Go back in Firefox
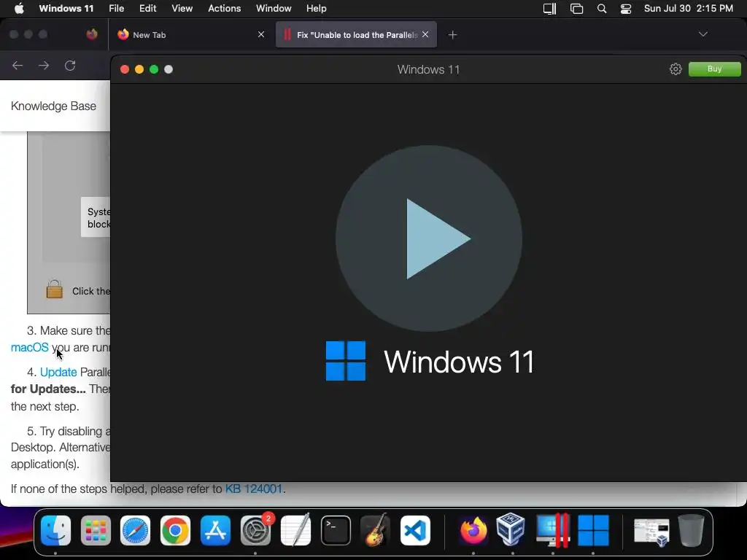 [x=18, y=65]
